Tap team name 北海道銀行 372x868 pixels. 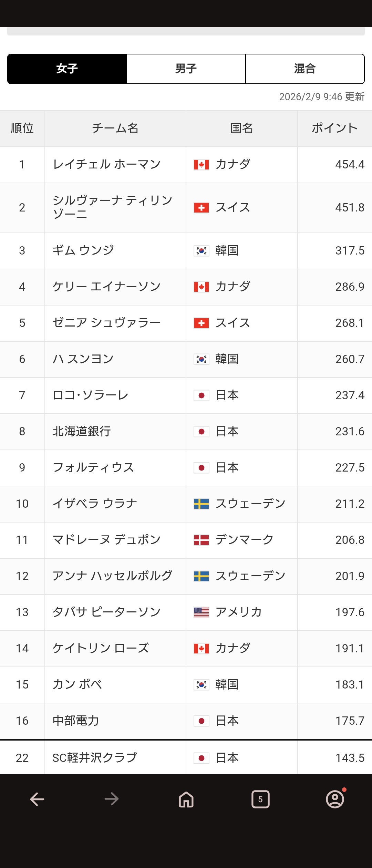tap(82, 432)
